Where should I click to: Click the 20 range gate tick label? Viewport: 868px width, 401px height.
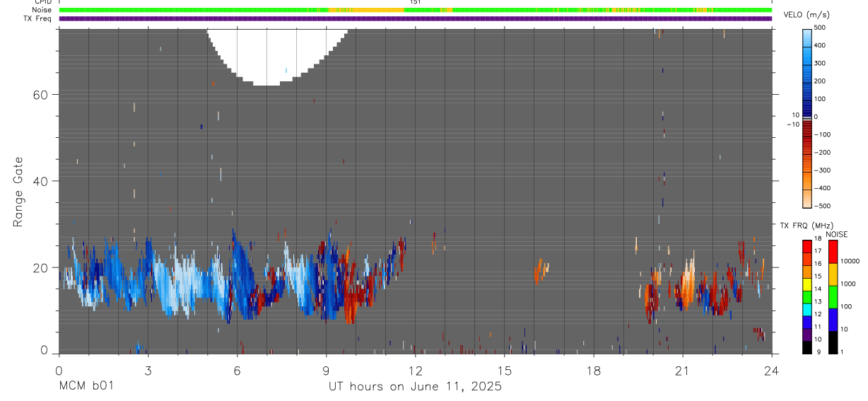40,267
